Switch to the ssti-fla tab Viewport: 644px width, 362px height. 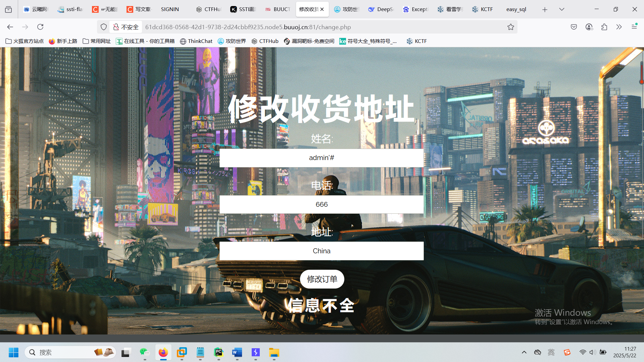[x=70, y=9]
